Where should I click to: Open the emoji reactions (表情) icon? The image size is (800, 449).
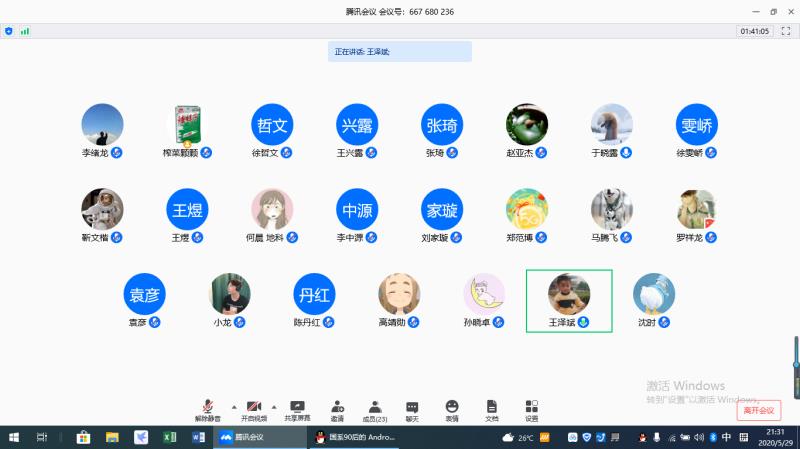452,408
